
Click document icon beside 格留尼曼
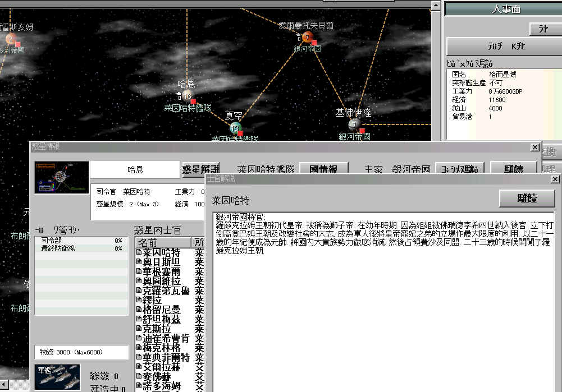click(x=139, y=309)
